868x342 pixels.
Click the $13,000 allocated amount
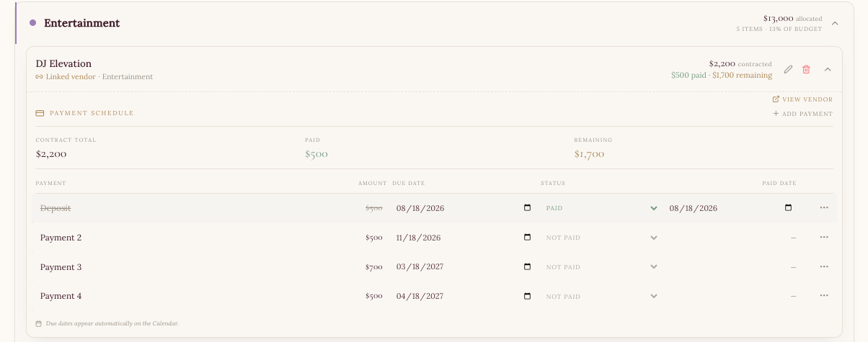click(778, 18)
